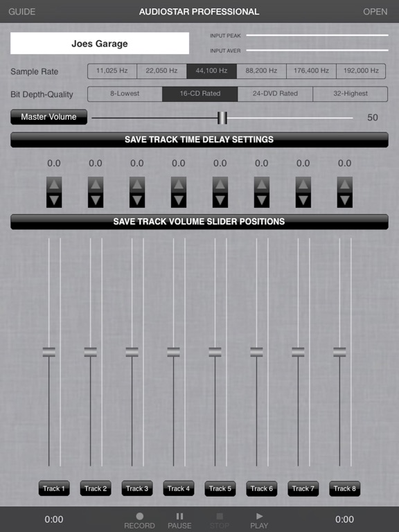Image resolution: width=399 pixels, height=532 pixels.
Task: Pause playback using the Pause icon
Action: (179, 516)
